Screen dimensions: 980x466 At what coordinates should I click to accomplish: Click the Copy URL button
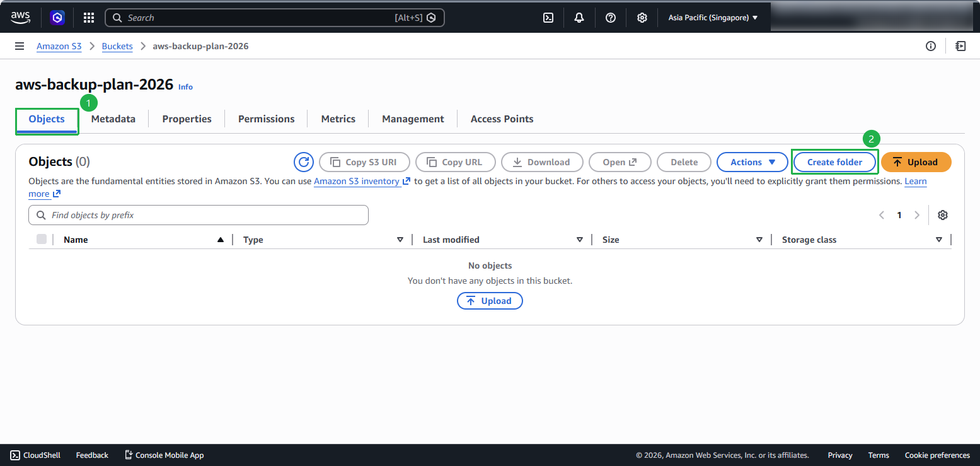pos(455,162)
